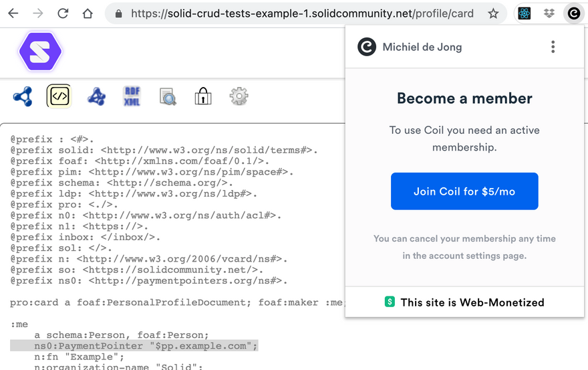Screen dimensions: 588x370
Task: Open the document magnifier view icon
Action: [x=168, y=97]
